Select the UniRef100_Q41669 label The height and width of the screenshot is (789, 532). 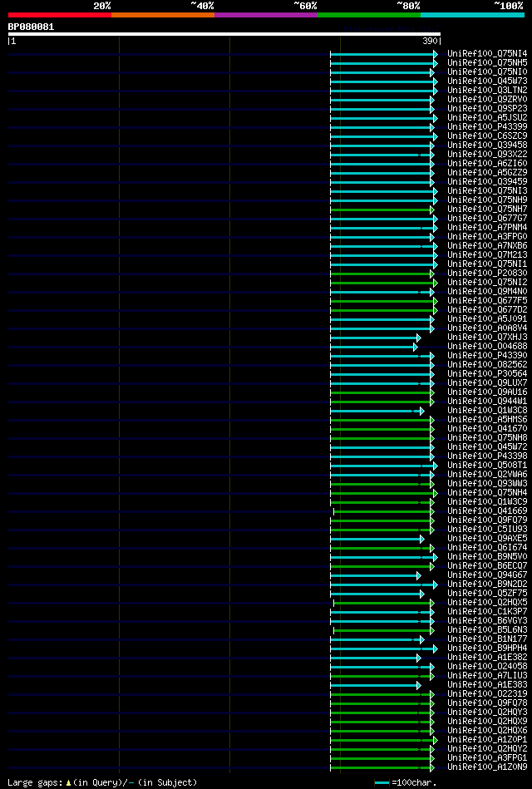487,511
